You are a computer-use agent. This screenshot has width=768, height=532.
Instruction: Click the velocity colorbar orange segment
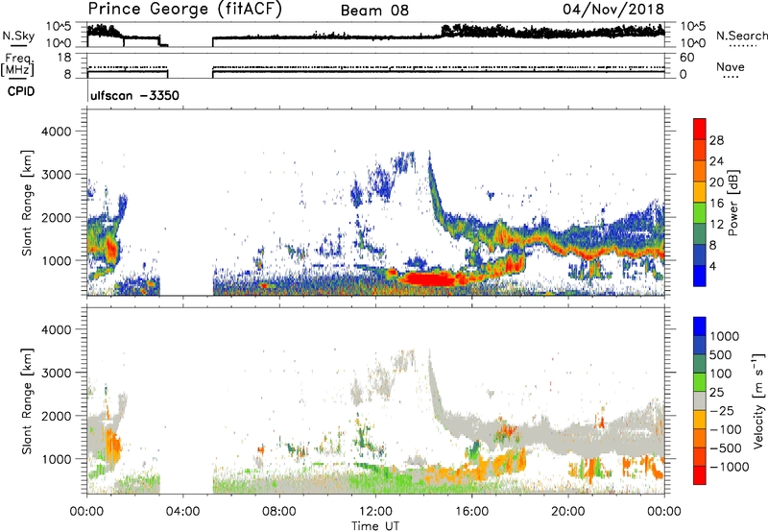coord(700,438)
